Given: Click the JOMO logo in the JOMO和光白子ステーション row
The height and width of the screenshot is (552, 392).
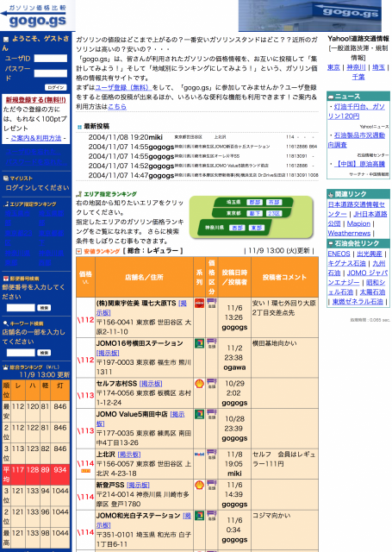Looking at the screenshot, I should coord(199,516).
